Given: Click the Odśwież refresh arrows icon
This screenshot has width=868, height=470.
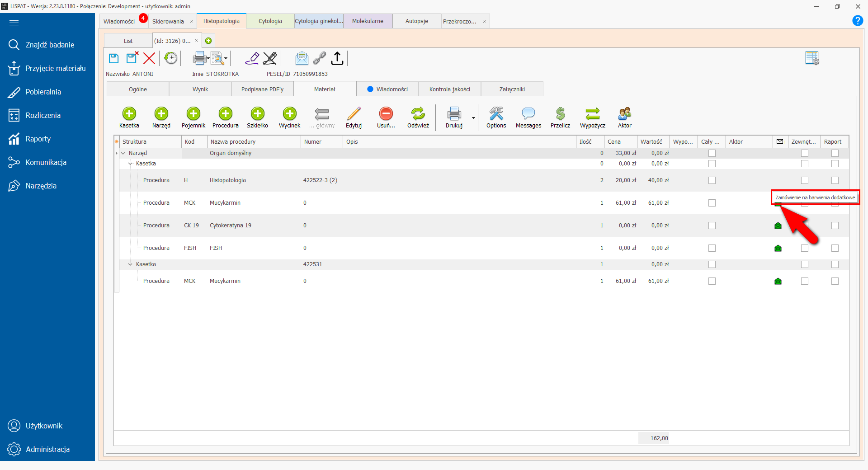Looking at the screenshot, I should coord(418,117).
